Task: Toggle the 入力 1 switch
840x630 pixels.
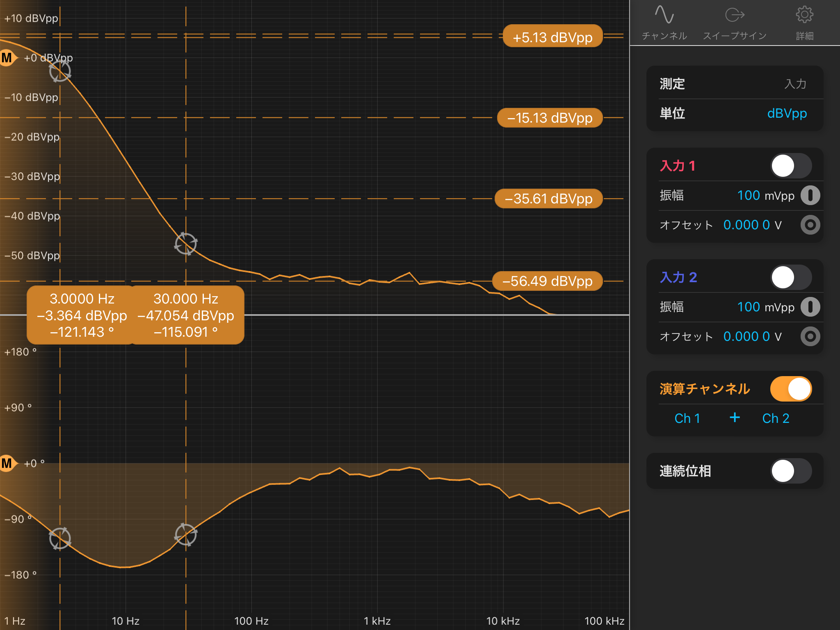Action: pyautogui.click(x=791, y=166)
